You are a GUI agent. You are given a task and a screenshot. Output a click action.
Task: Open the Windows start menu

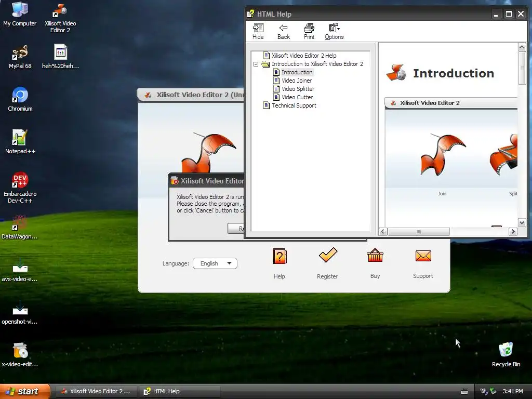tap(25, 391)
